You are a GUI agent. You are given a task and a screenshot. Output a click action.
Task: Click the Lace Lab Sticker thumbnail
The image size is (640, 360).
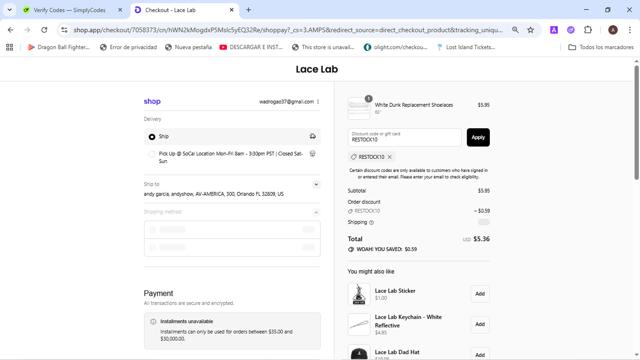(x=359, y=294)
